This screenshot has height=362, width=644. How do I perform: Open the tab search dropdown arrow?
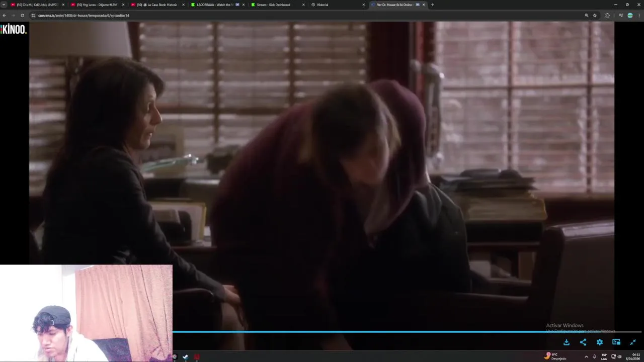coord(5,5)
